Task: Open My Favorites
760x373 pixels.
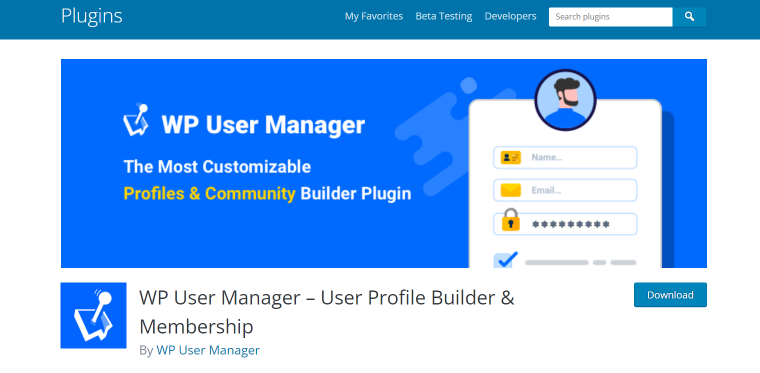Action: click(374, 16)
